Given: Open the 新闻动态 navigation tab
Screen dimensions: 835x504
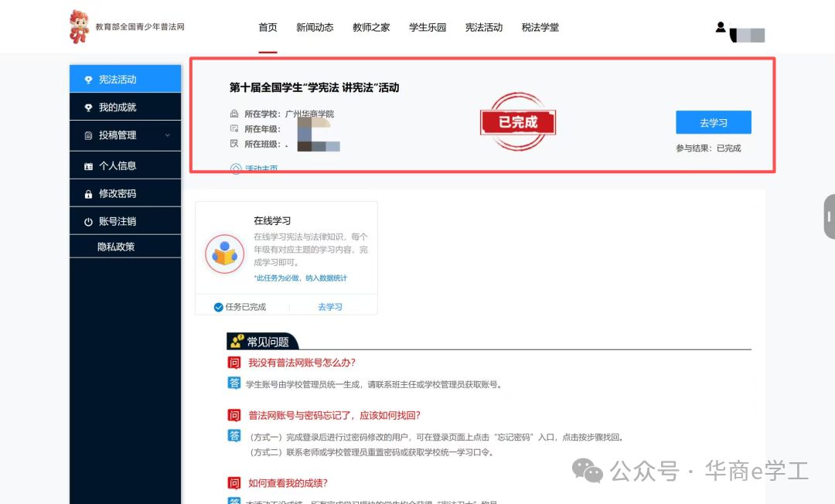Looking at the screenshot, I should point(315,28).
